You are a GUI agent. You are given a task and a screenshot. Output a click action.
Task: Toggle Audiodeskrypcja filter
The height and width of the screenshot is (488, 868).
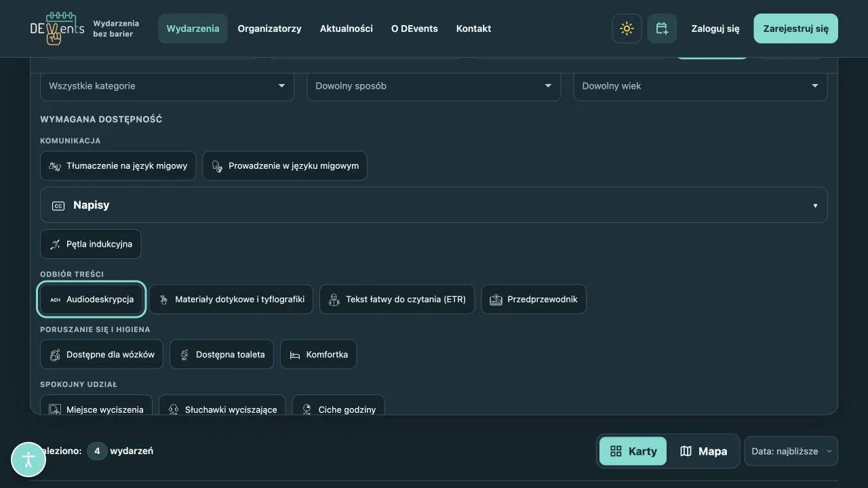point(91,299)
